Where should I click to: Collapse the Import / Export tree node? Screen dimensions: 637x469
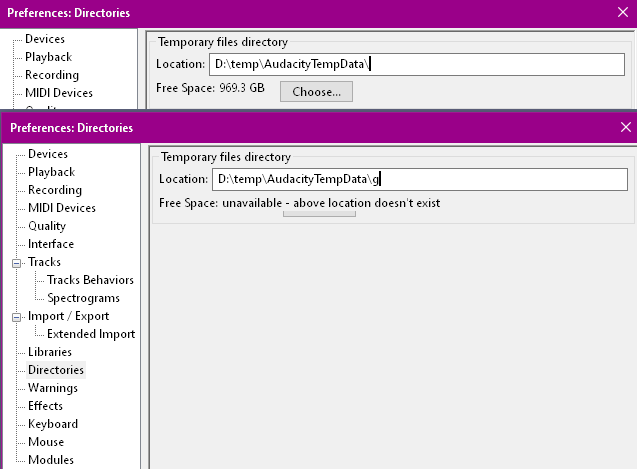click(16, 317)
